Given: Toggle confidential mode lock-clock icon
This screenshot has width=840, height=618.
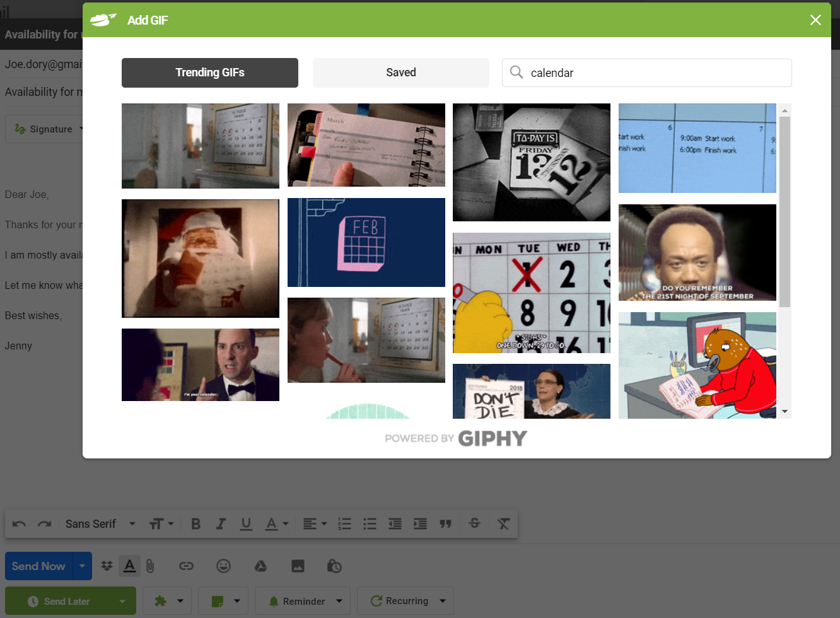Looking at the screenshot, I should pyautogui.click(x=334, y=566).
